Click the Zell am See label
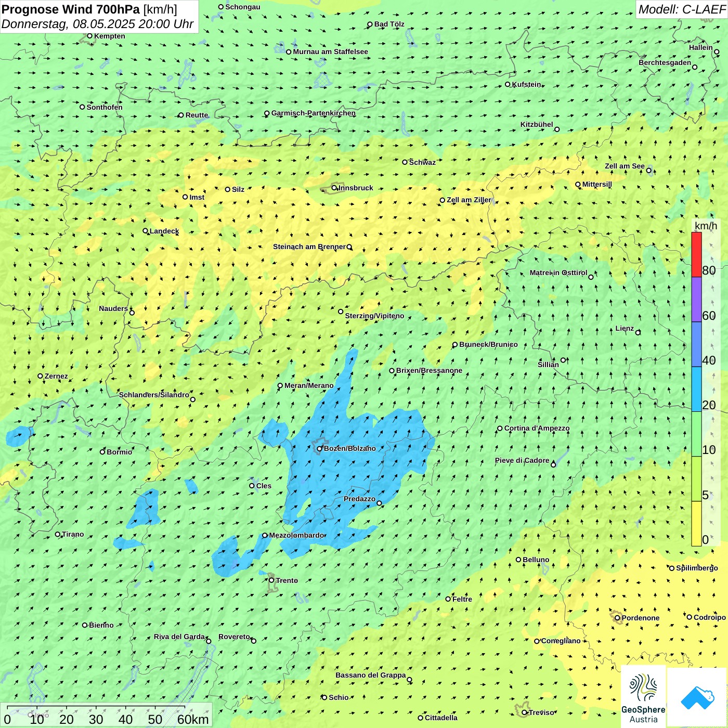The height and width of the screenshot is (728, 728). (x=625, y=166)
